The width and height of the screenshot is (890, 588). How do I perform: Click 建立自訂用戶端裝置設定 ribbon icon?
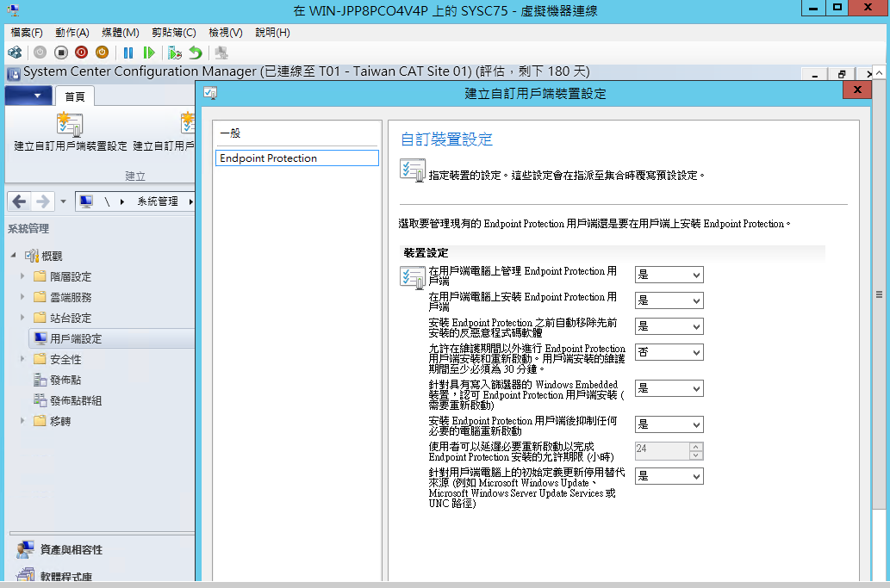[71, 132]
